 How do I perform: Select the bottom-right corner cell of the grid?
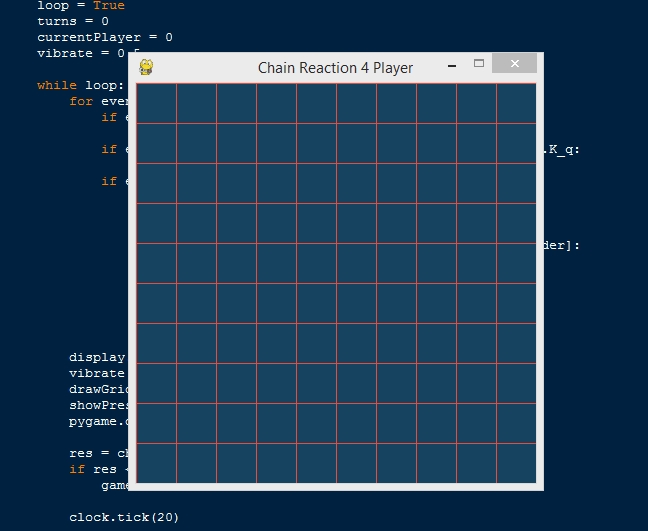point(516,463)
